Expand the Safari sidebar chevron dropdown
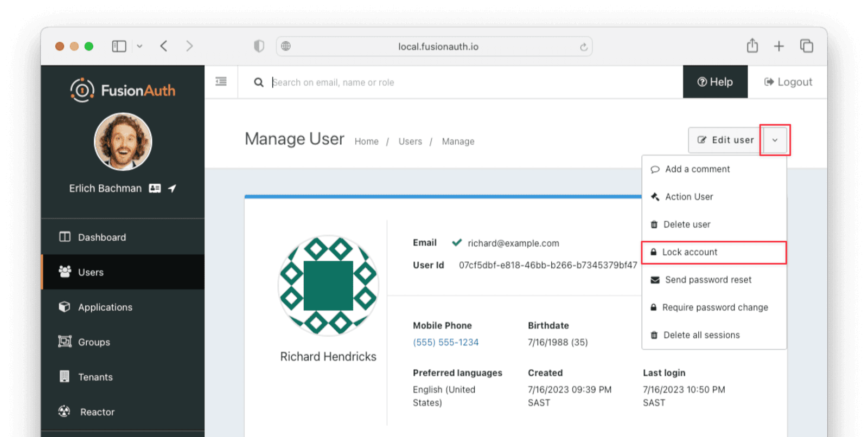 pyautogui.click(x=139, y=46)
